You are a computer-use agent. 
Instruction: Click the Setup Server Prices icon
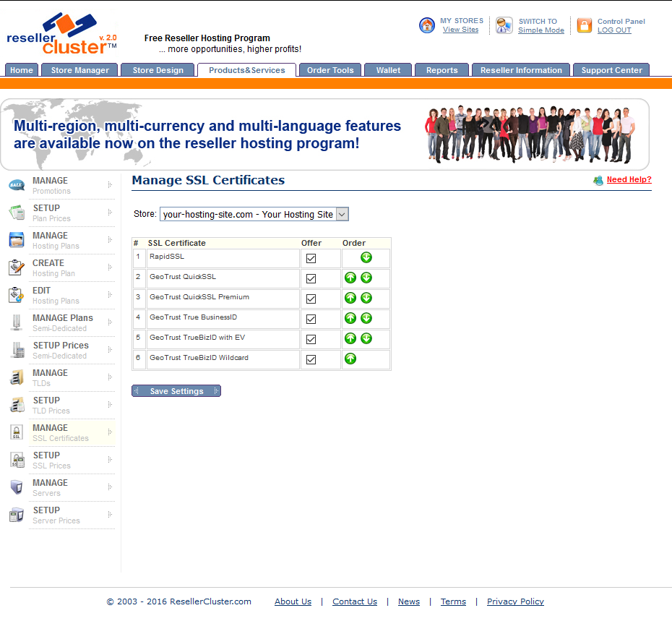coord(17,515)
